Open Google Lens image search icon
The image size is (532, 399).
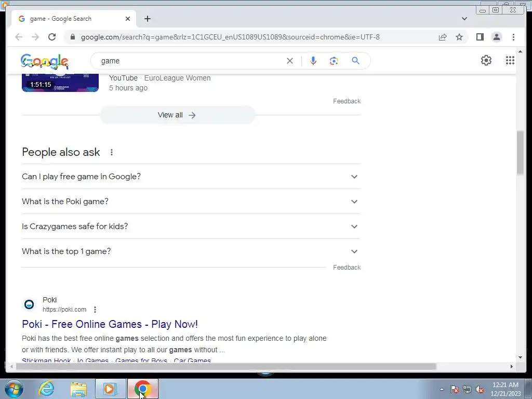pyautogui.click(x=334, y=61)
